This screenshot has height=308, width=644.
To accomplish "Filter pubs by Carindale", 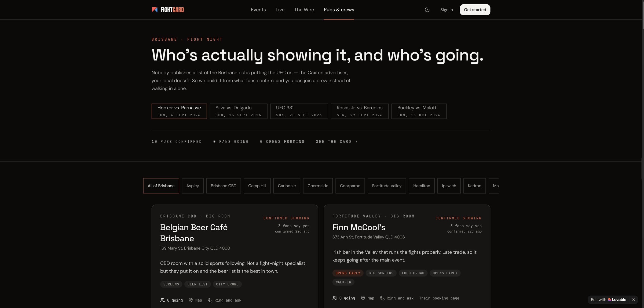I will (287, 186).
